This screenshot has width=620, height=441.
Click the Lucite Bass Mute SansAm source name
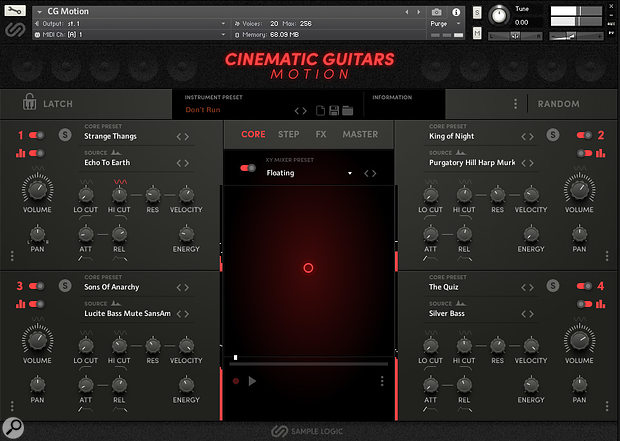pos(127,313)
